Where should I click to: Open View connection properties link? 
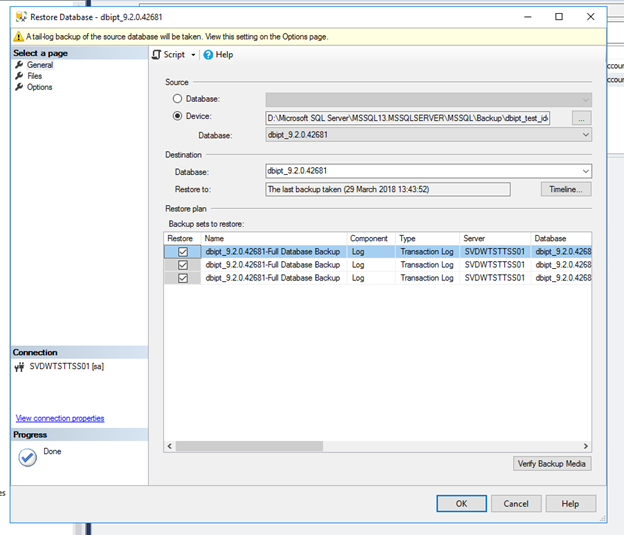coord(60,418)
